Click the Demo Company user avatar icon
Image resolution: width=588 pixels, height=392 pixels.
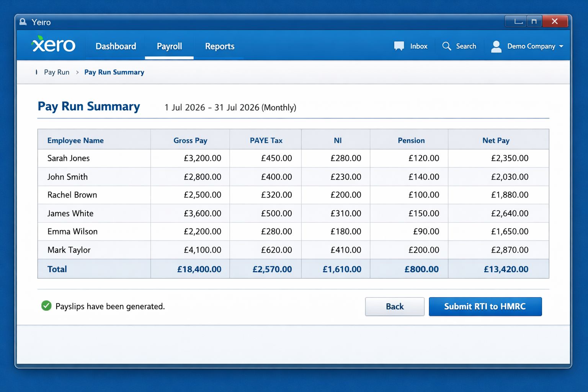496,46
